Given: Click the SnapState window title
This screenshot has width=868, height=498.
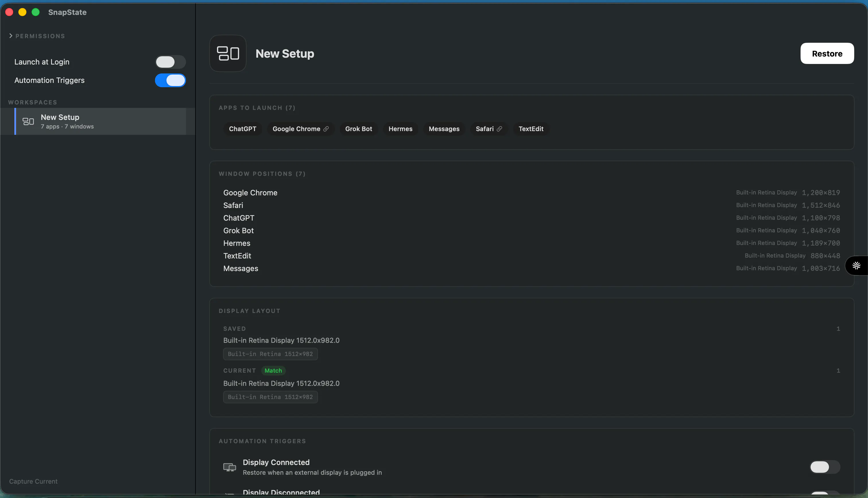Looking at the screenshot, I should tap(67, 12).
